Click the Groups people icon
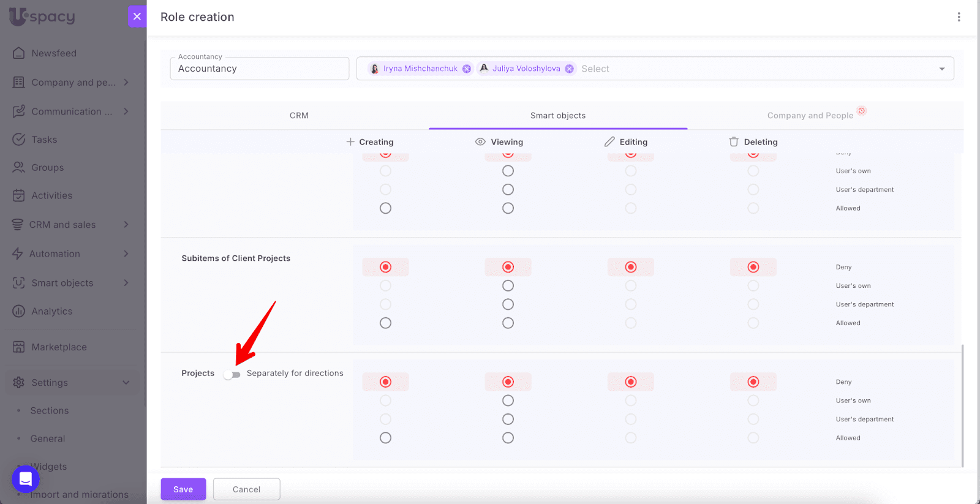This screenshot has height=504, width=980. pos(19,168)
